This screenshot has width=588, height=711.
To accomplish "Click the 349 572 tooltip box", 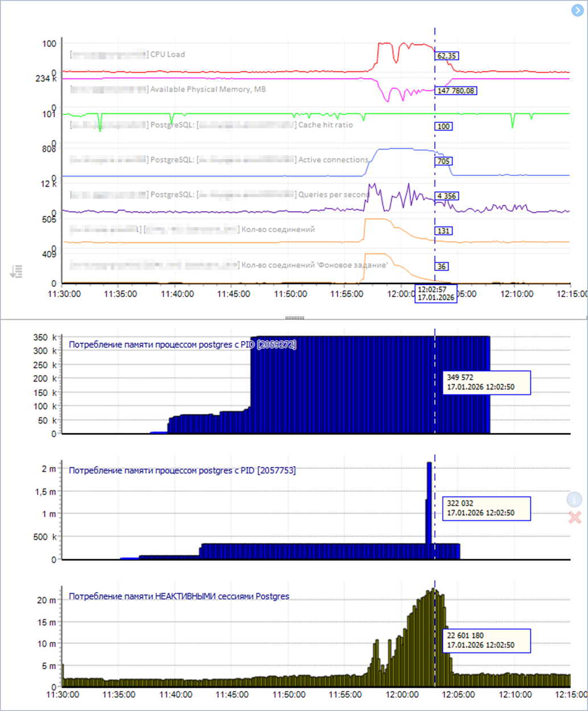I will tap(486, 382).
